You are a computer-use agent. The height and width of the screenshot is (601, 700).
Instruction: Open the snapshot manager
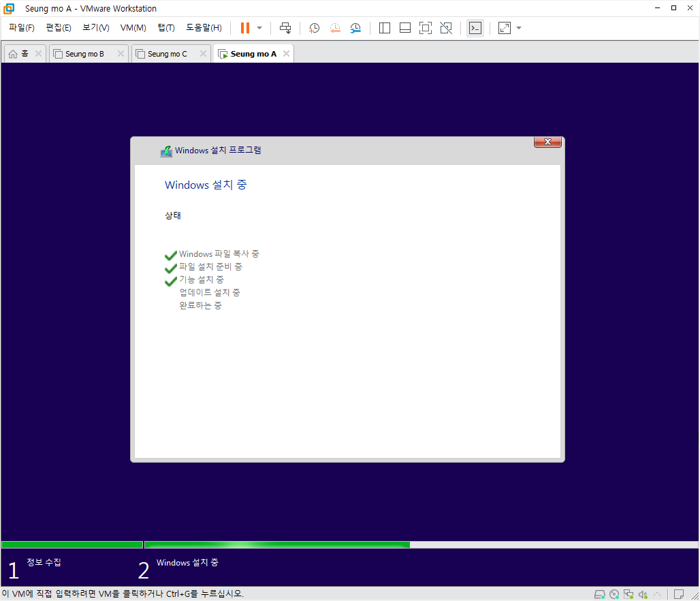coord(356,28)
